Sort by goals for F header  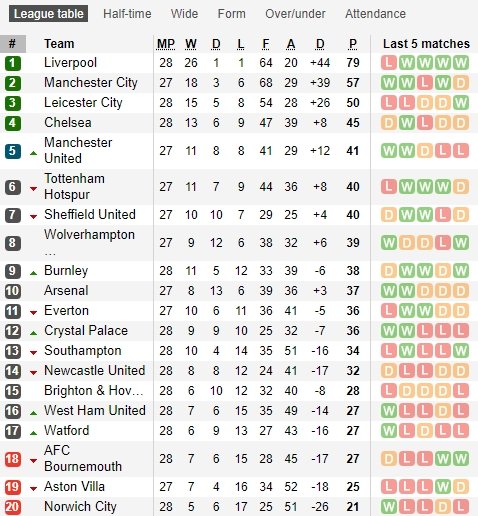[x=266, y=44]
